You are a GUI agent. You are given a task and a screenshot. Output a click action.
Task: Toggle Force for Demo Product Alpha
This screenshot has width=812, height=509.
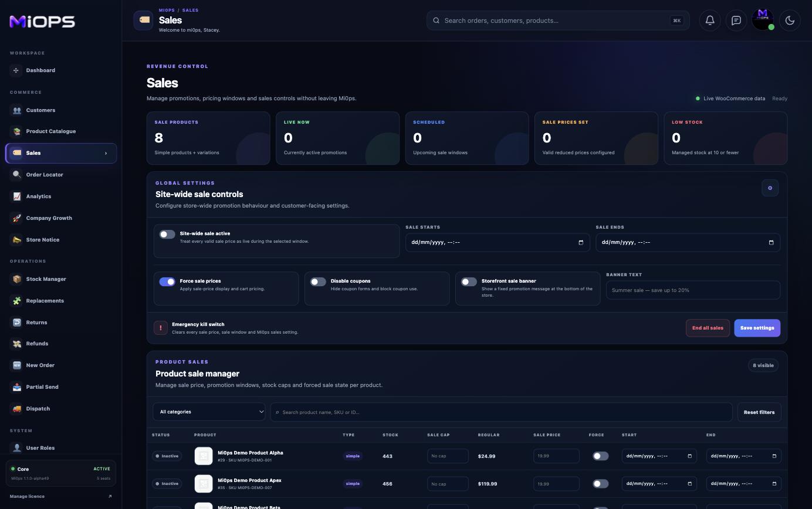tap(600, 456)
